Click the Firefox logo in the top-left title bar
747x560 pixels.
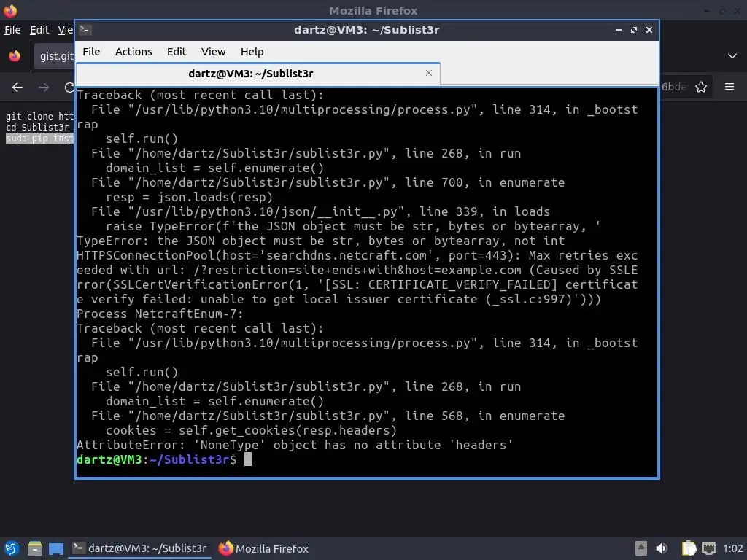(10, 10)
